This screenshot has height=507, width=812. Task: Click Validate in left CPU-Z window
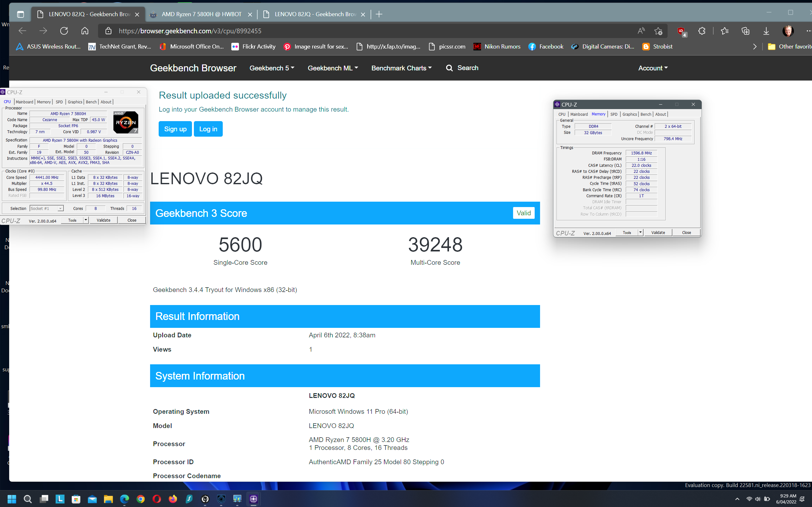pos(103,220)
